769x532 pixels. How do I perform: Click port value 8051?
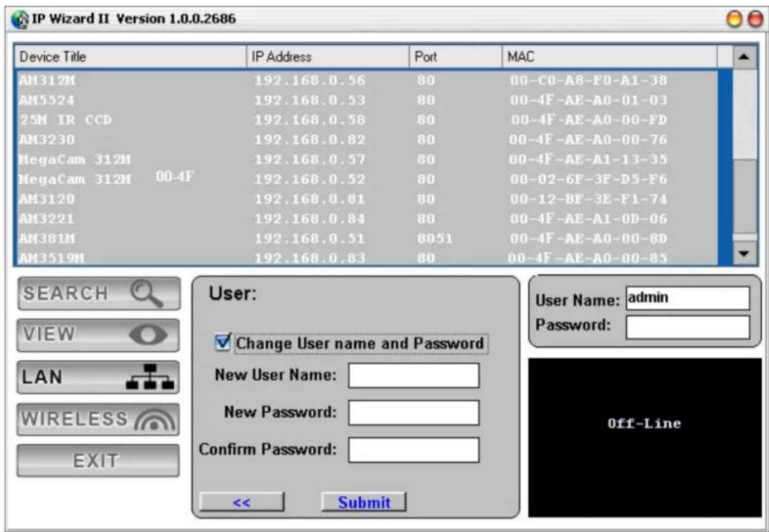[x=434, y=238]
